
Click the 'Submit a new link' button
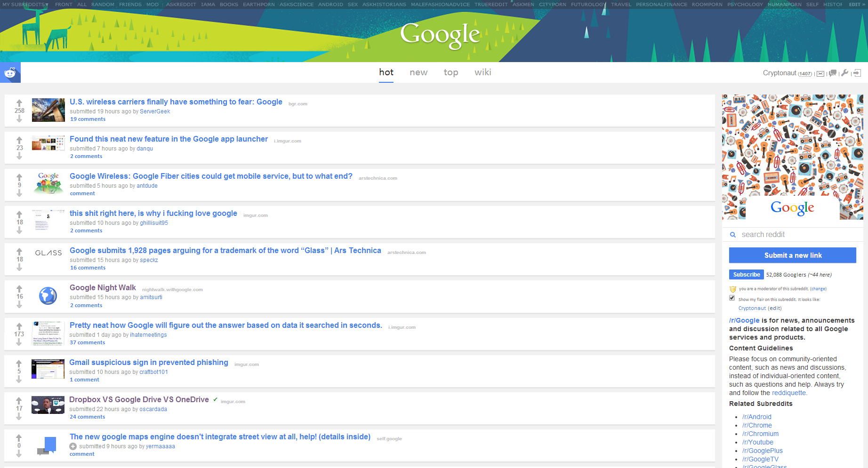(x=792, y=255)
